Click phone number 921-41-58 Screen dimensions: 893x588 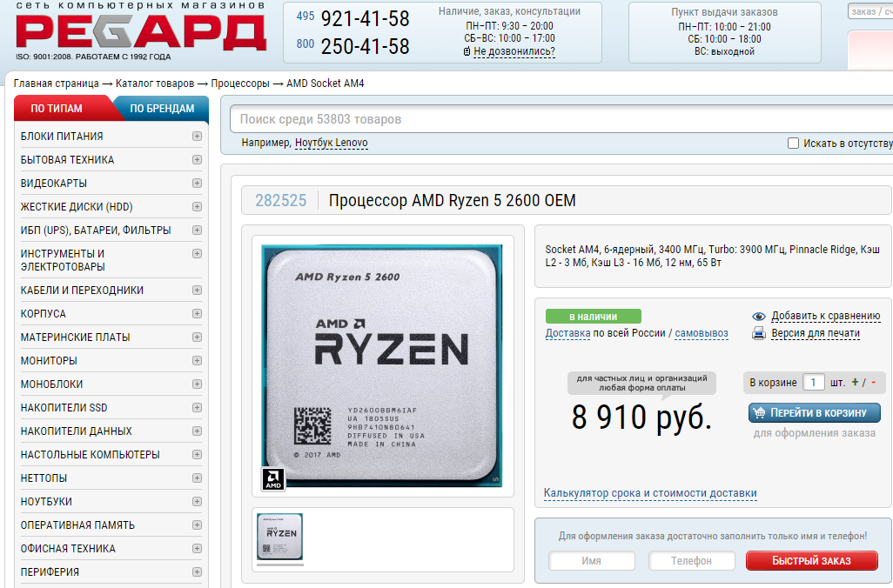(x=365, y=19)
